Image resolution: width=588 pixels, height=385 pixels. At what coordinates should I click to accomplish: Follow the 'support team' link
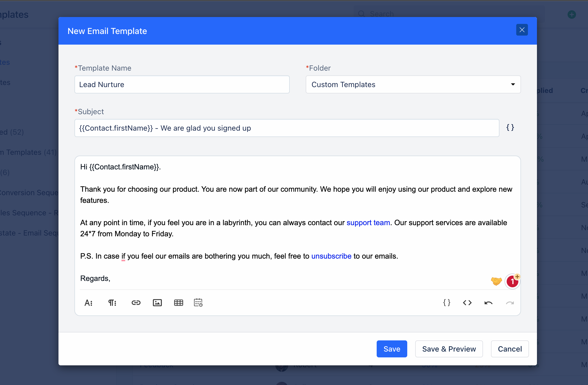368,223
